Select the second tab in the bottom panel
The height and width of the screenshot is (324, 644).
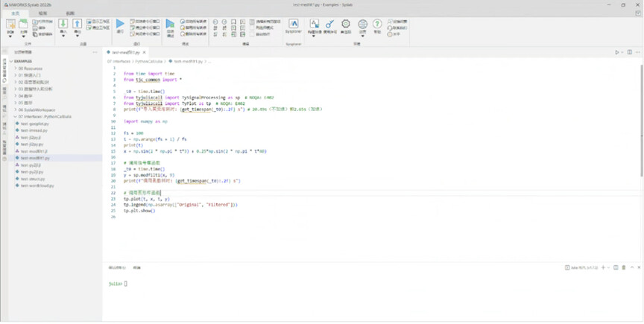pos(136,267)
